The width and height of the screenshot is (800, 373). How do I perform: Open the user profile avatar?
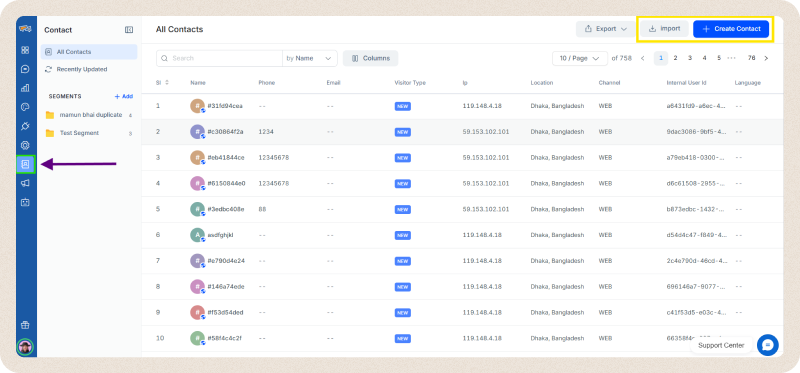click(24, 346)
